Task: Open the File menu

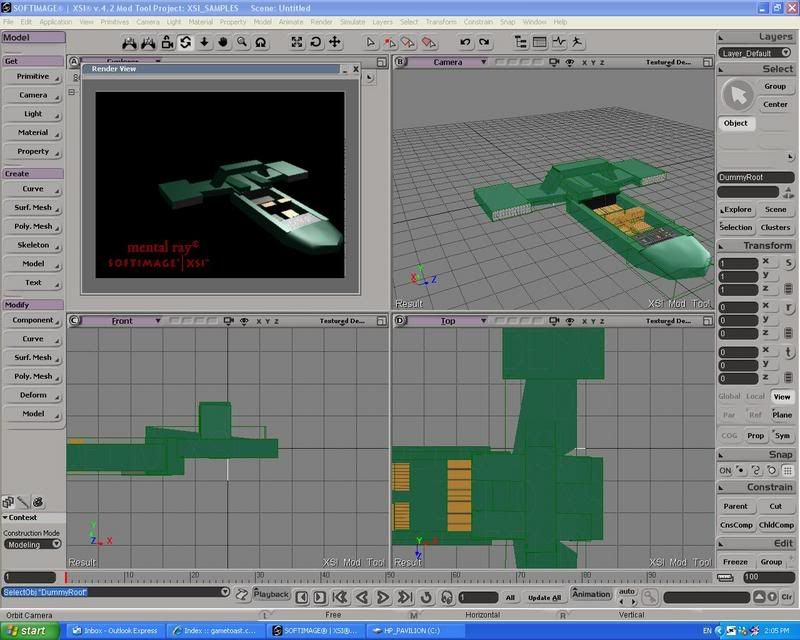Action: coord(8,22)
